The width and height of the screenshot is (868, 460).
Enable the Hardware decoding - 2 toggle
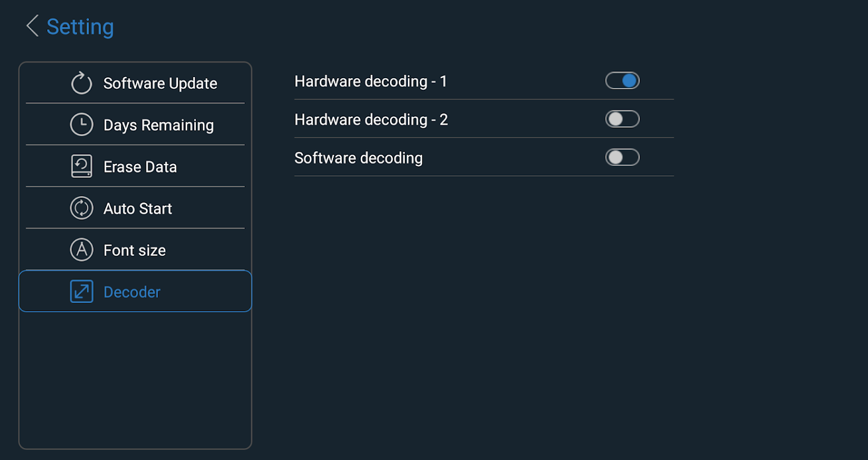(x=622, y=119)
